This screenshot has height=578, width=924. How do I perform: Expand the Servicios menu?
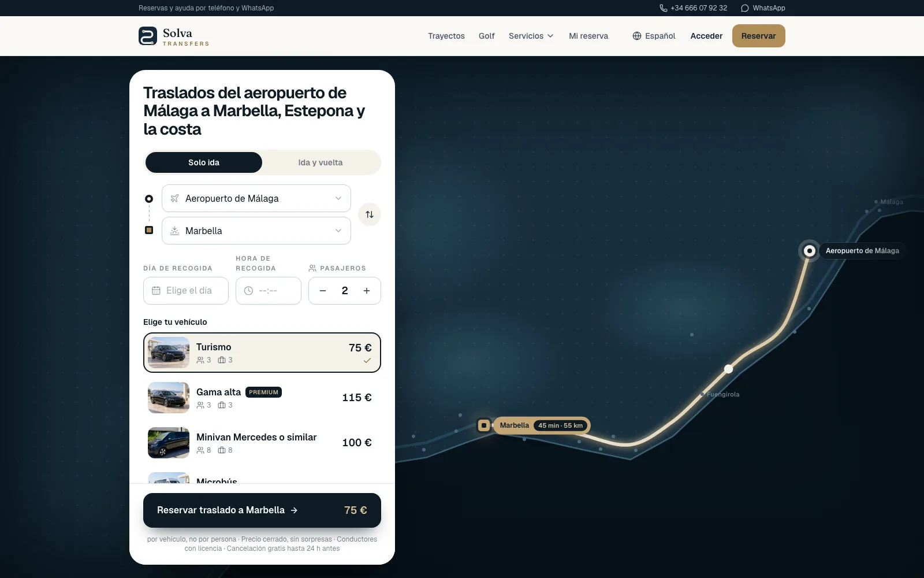click(531, 36)
